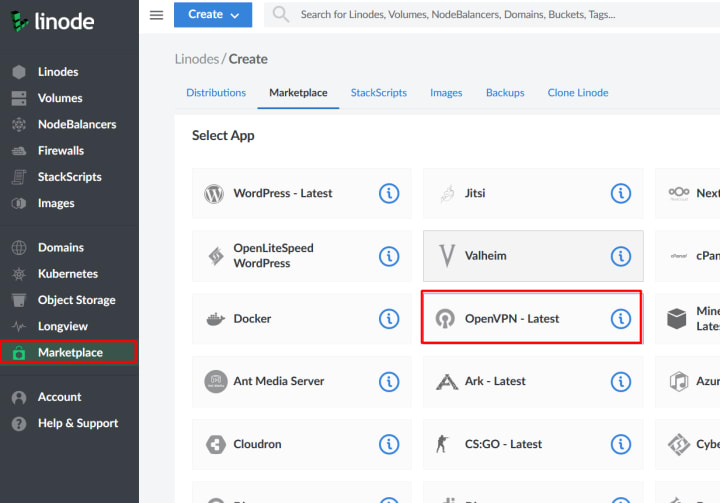Screen dimensions: 720x503
Task: Switch to the Backups tab
Action: point(505,93)
